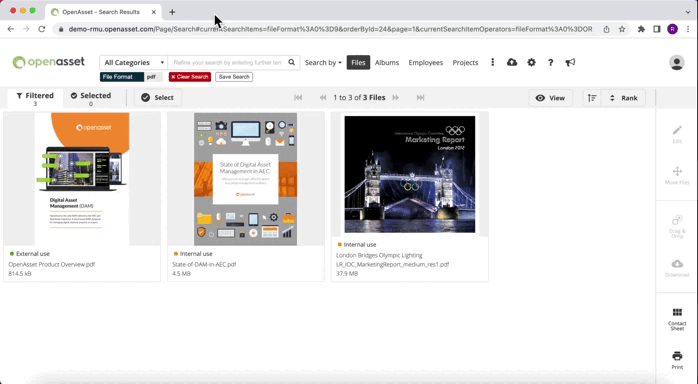
Task: Toggle the browser side panel icon
Action: point(657,29)
